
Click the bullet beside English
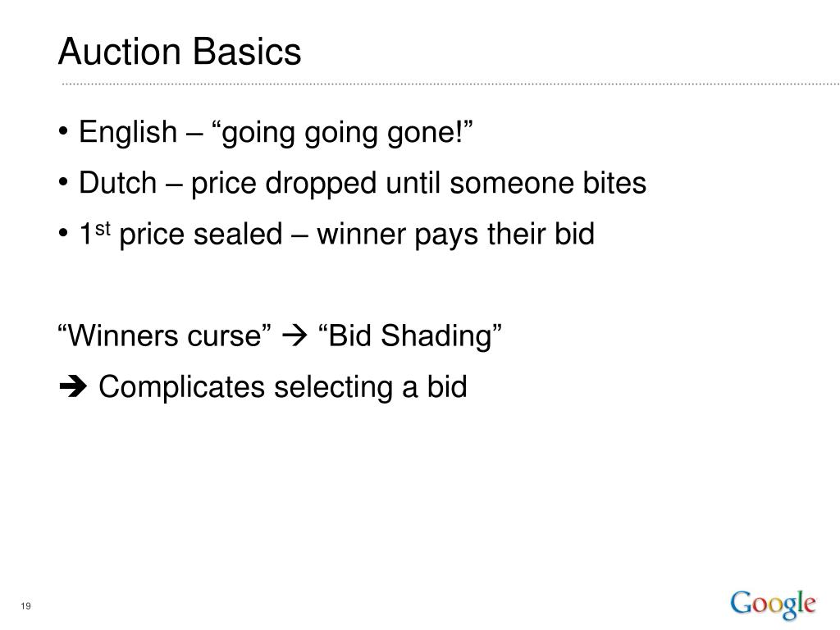click(63, 131)
